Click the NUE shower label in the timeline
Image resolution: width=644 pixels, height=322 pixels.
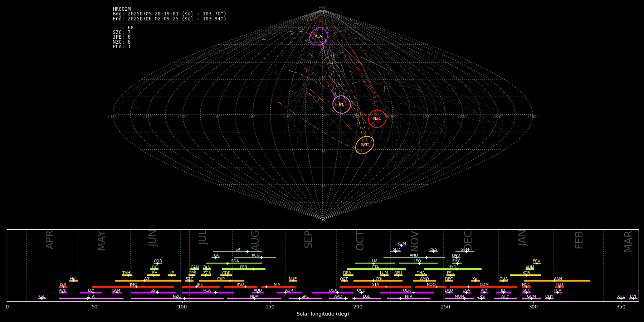[293, 279]
